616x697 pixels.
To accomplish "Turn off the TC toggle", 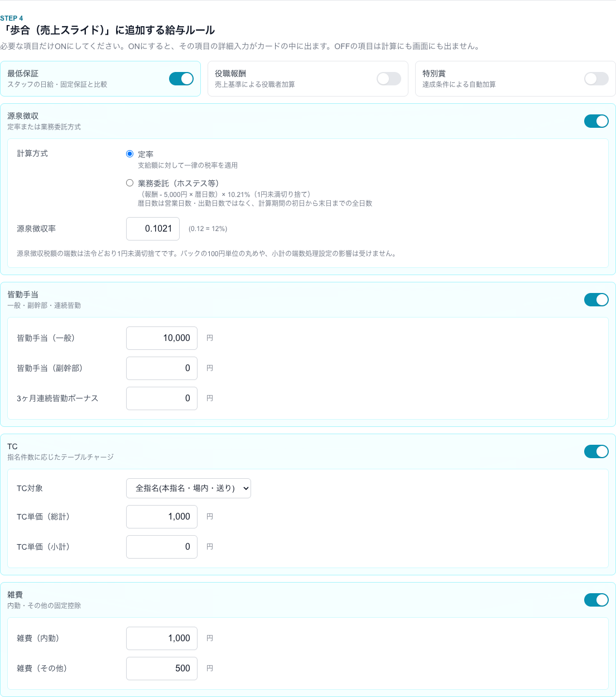I will pyautogui.click(x=596, y=451).
